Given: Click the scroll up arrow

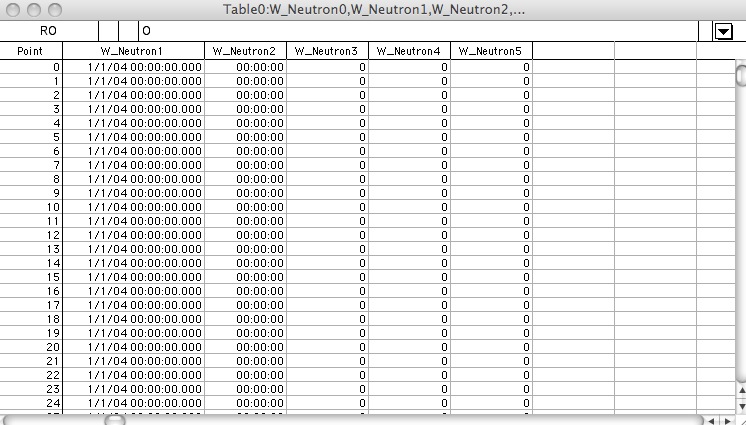Looking at the screenshot, I should coord(741,391).
